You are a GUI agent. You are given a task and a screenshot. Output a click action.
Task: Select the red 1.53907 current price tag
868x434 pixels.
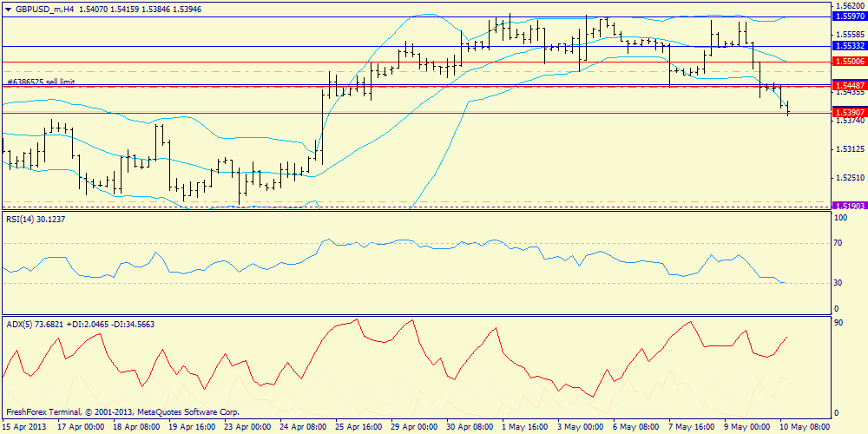click(x=848, y=113)
